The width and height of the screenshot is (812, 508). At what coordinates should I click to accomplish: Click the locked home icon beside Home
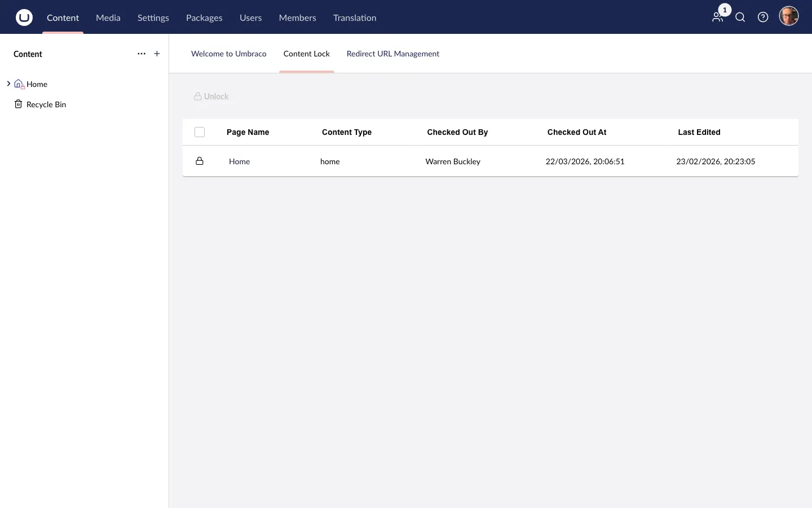19,84
